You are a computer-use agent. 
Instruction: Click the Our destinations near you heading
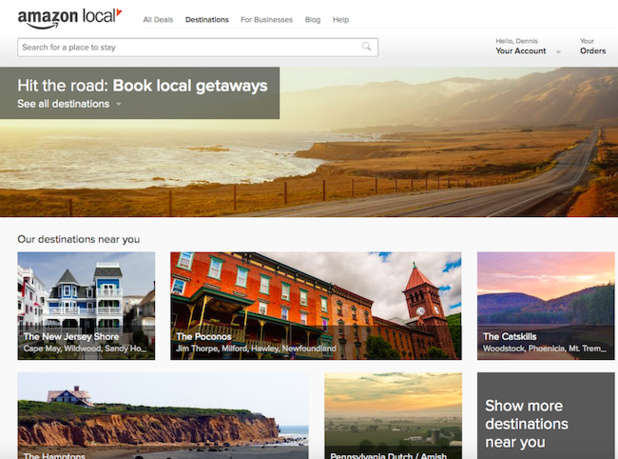pos(79,239)
